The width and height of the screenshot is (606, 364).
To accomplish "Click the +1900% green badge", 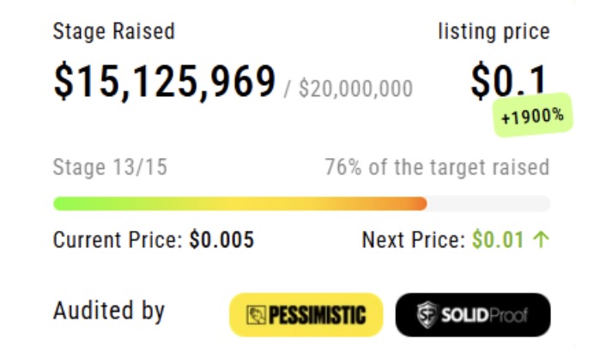I will 532,115.
